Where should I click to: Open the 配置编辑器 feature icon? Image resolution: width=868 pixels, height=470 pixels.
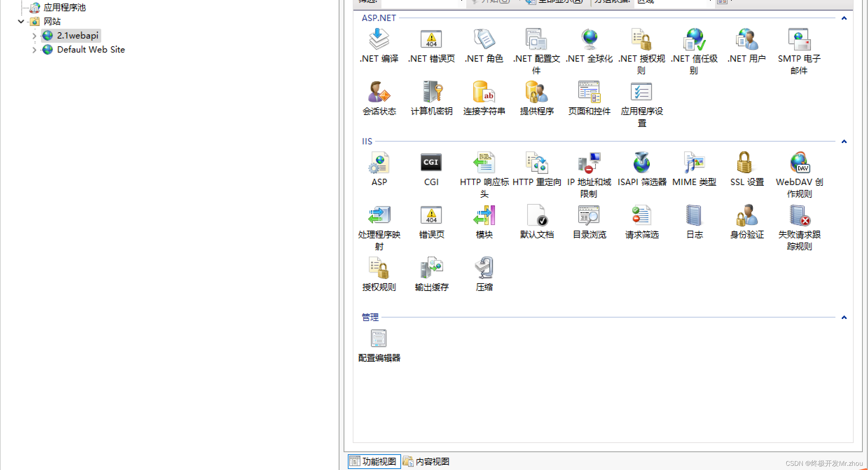click(379, 339)
